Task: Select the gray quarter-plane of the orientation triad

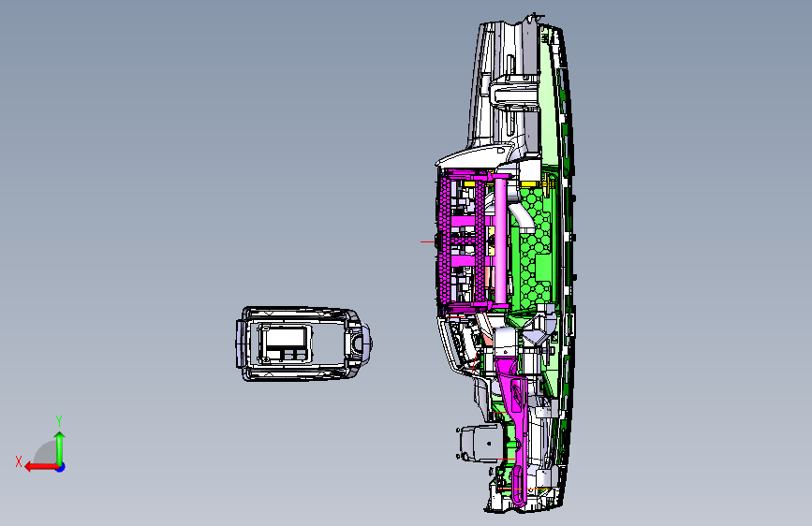Action: click(46, 452)
